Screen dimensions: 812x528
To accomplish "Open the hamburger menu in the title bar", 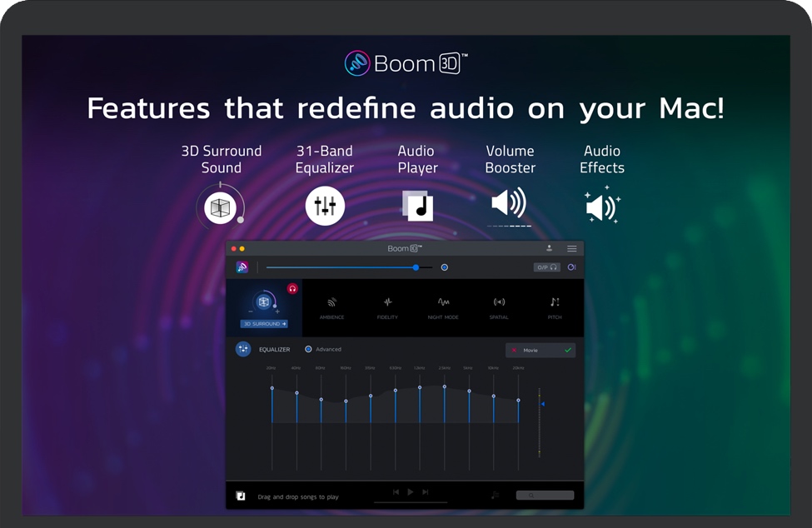I will click(571, 248).
